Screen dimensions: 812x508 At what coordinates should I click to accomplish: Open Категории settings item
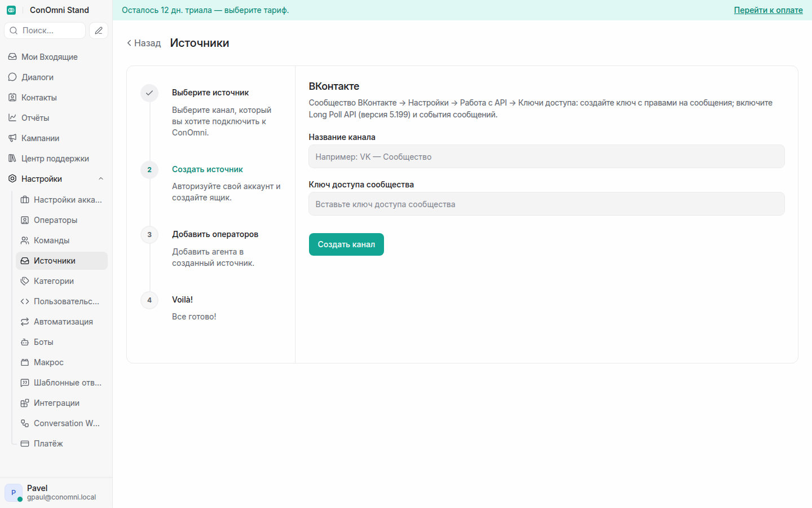click(62, 281)
